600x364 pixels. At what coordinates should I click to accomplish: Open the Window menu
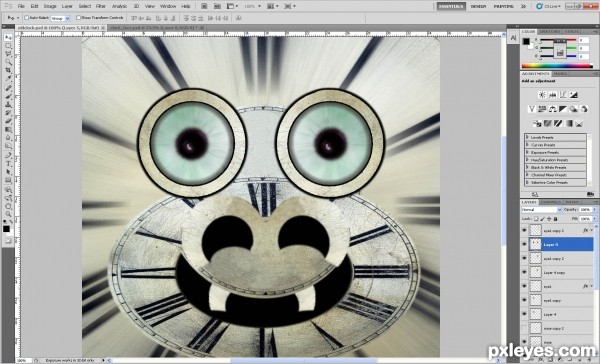168,6
